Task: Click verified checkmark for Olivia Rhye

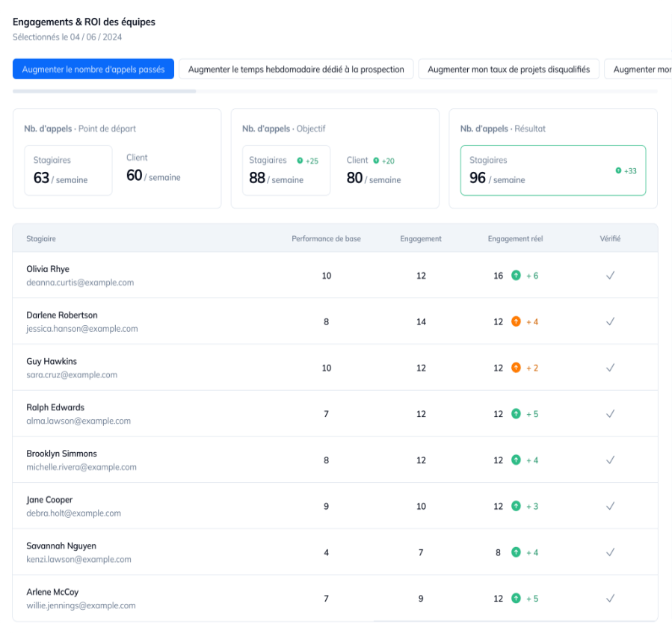Action: (x=610, y=276)
